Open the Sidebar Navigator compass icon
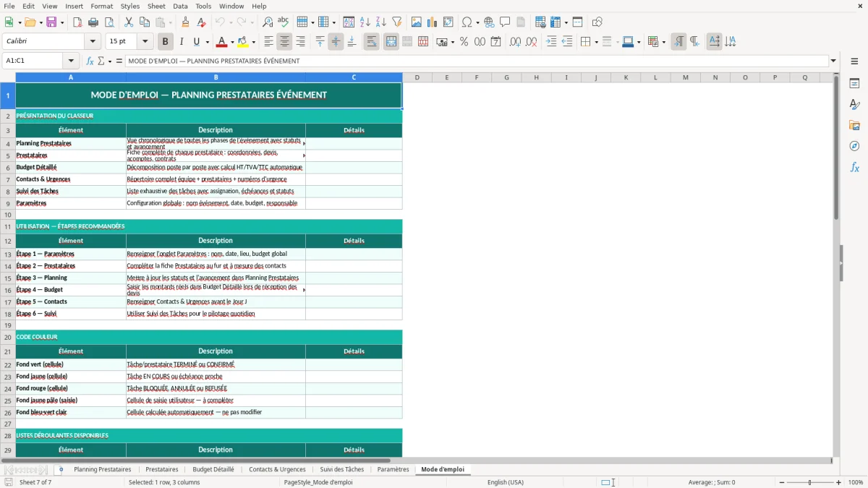 click(854, 146)
